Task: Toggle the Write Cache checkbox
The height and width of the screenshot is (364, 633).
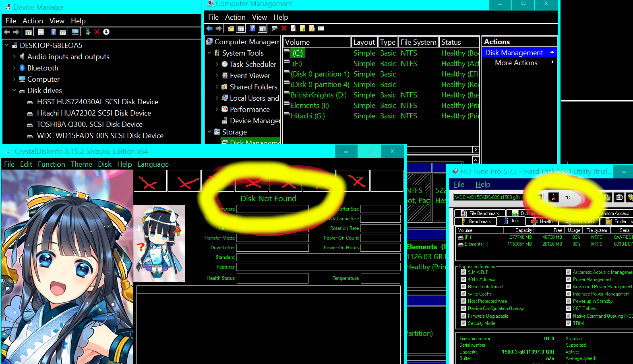Action: pos(463,294)
